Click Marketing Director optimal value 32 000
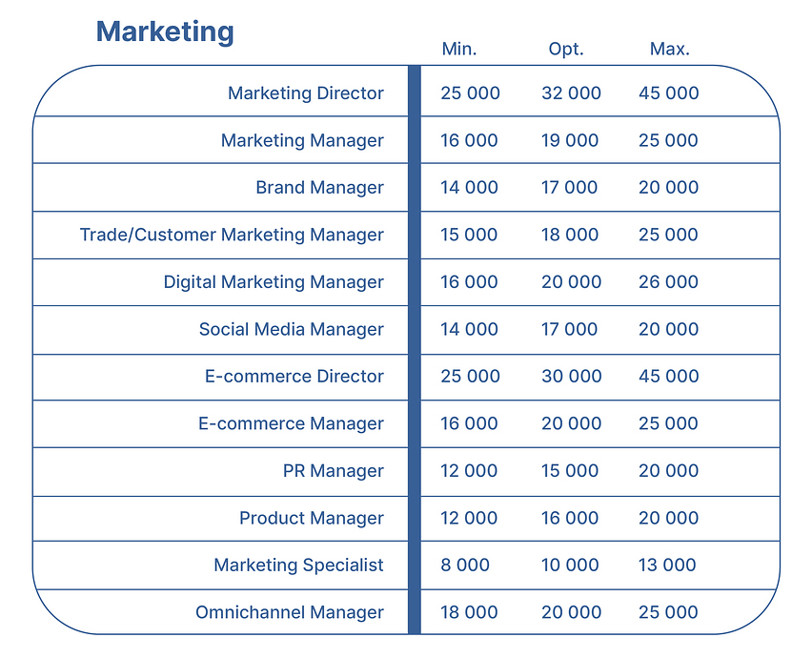The height and width of the screenshot is (658, 812). coord(571,93)
